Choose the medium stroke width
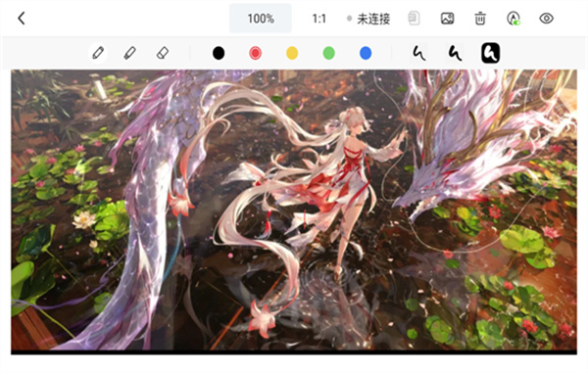 coord(455,53)
